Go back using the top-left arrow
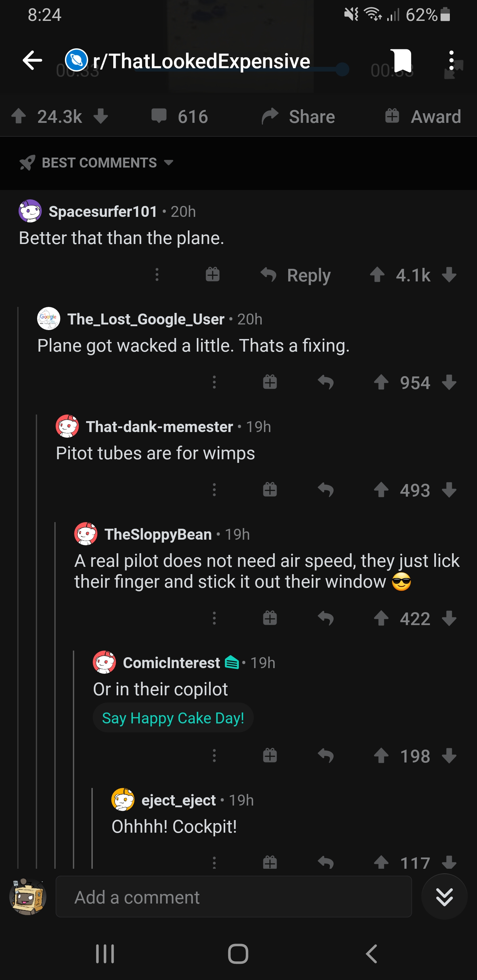 point(32,60)
